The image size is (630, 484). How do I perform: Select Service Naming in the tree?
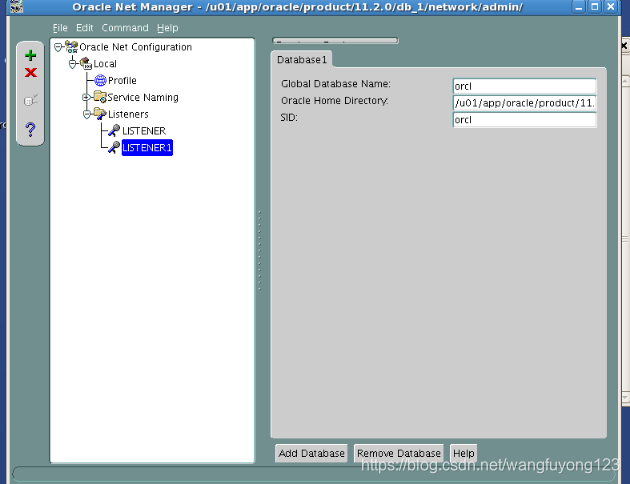[143, 97]
